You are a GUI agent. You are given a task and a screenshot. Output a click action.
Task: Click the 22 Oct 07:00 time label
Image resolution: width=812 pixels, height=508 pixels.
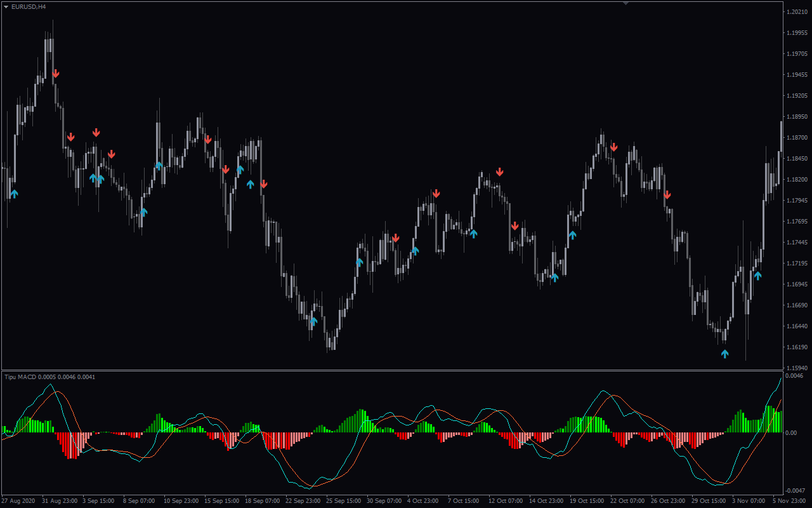(x=628, y=501)
